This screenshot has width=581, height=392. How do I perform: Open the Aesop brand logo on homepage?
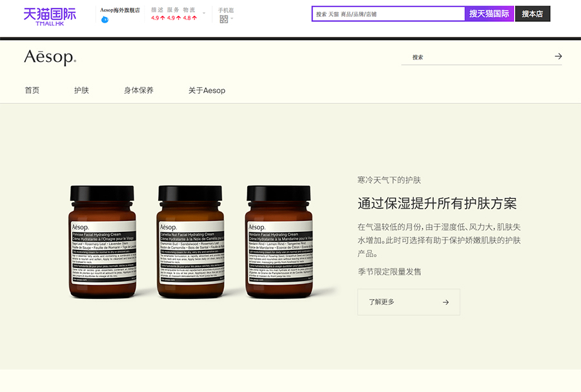(x=50, y=58)
